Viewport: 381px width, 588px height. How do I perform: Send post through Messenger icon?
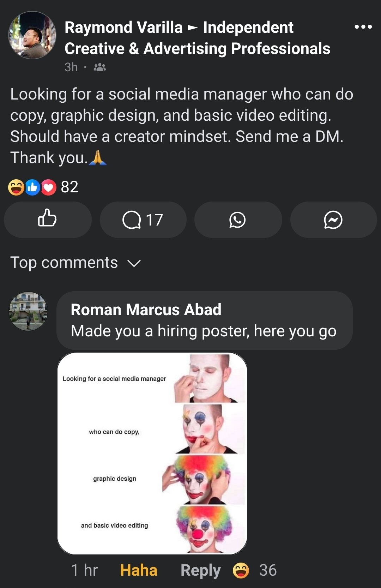[x=333, y=220]
